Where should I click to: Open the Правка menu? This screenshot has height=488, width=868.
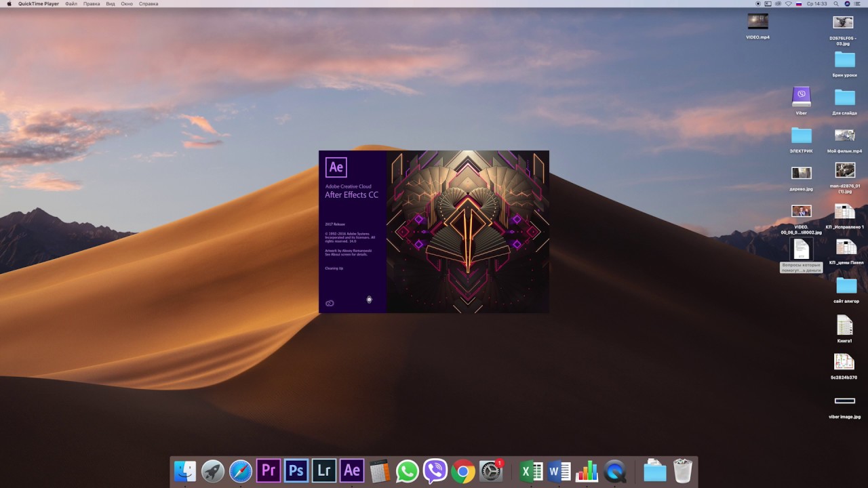click(x=92, y=3)
